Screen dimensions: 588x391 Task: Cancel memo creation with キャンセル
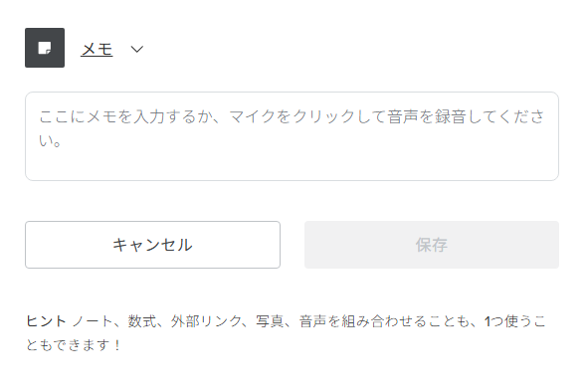[x=152, y=245]
